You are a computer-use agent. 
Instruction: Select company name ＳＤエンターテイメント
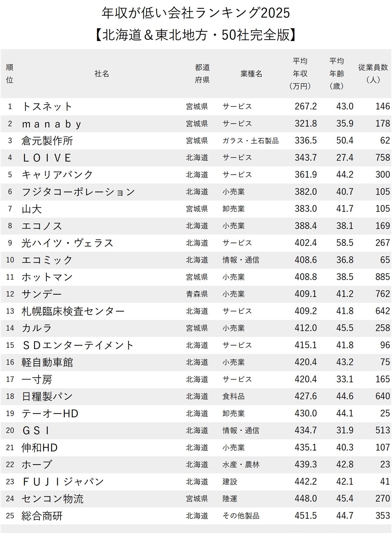[x=78, y=345]
